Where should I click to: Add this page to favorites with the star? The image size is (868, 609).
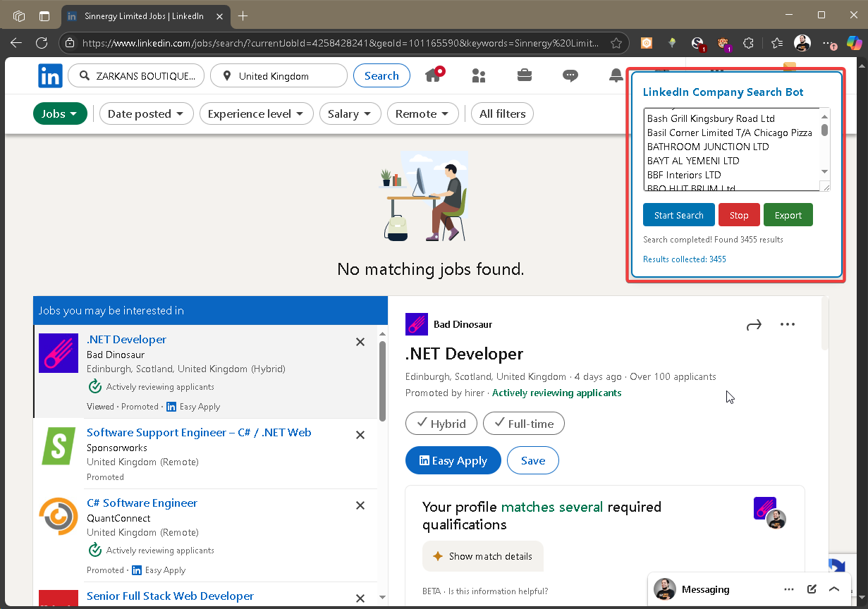pos(616,43)
